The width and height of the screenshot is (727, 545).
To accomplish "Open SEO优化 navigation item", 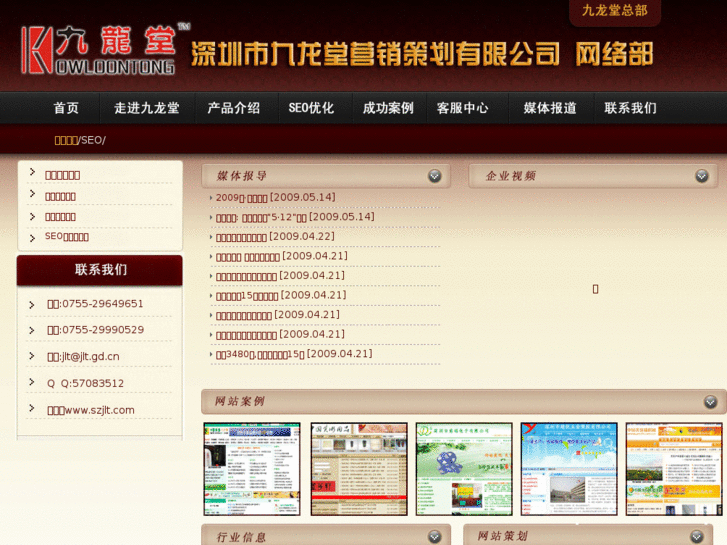I will tap(311, 108).
